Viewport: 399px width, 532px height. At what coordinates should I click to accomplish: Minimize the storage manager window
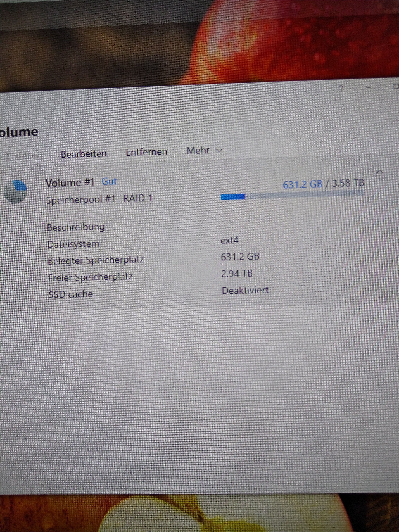(369, 87)
